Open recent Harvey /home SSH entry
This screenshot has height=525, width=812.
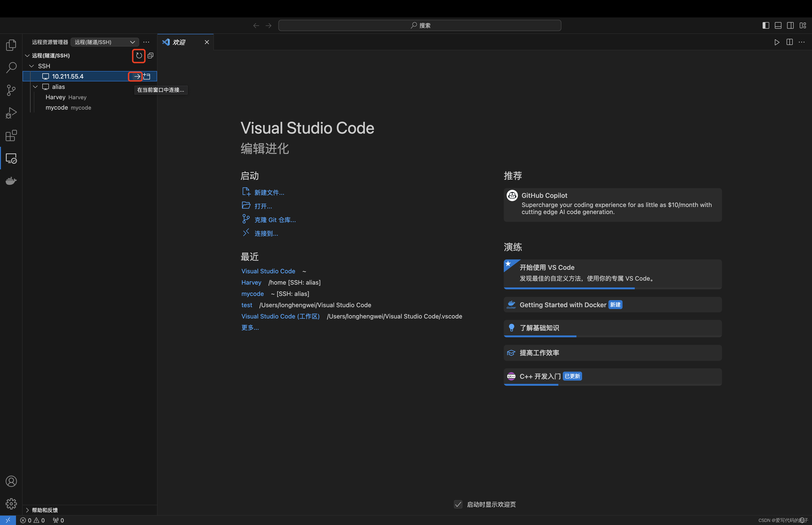[x=251, y=282]
